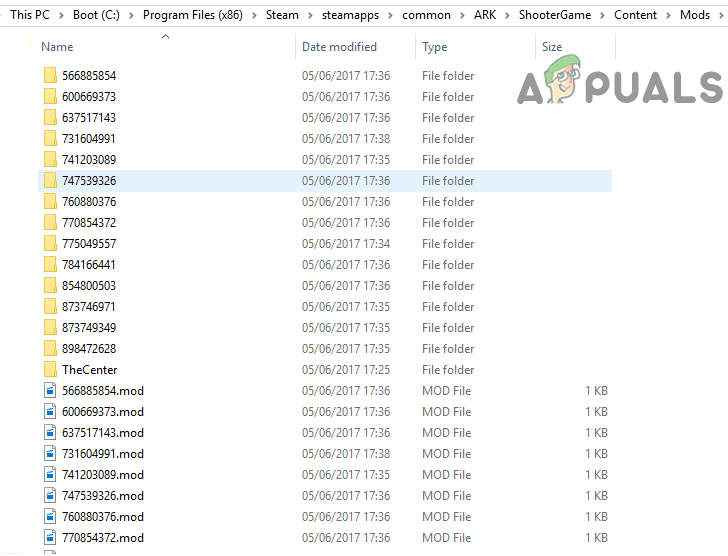Expand chevron after ARK breadcrumb

pos(507,15)
